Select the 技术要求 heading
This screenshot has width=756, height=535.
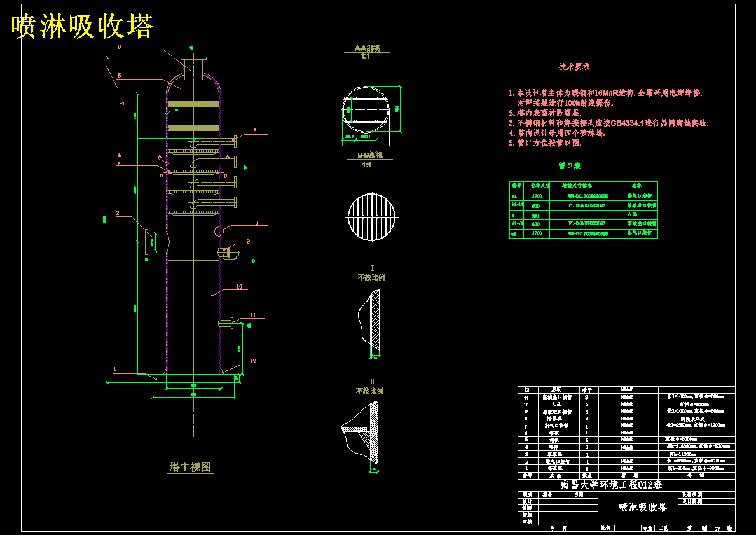point(574,67)
